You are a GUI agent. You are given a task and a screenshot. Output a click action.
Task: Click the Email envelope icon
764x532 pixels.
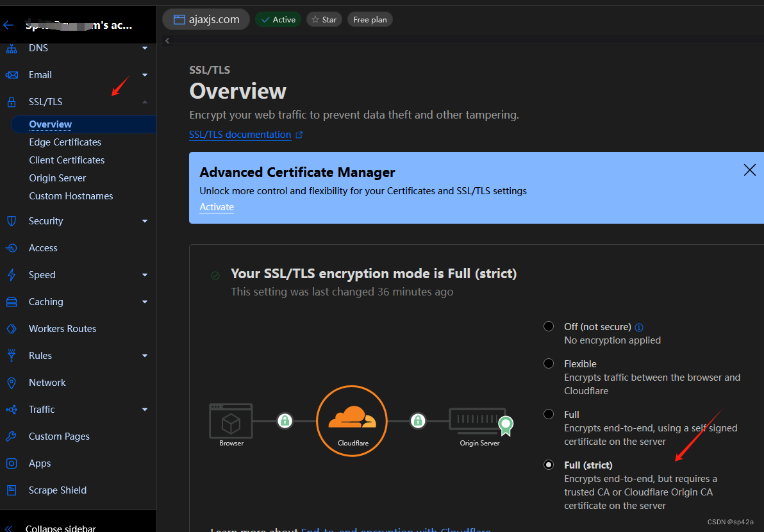coord(12,75)
